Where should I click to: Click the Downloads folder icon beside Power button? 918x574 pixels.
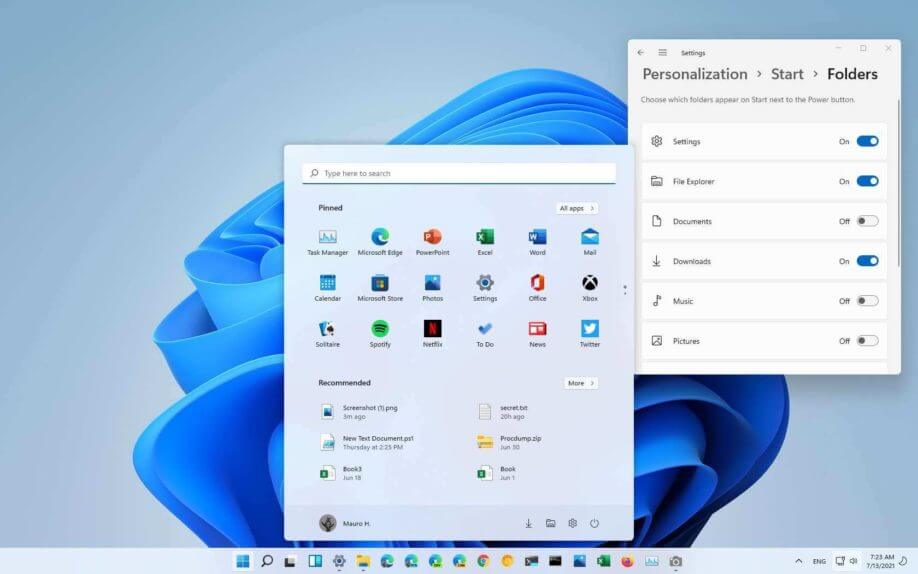coord(528,523)
